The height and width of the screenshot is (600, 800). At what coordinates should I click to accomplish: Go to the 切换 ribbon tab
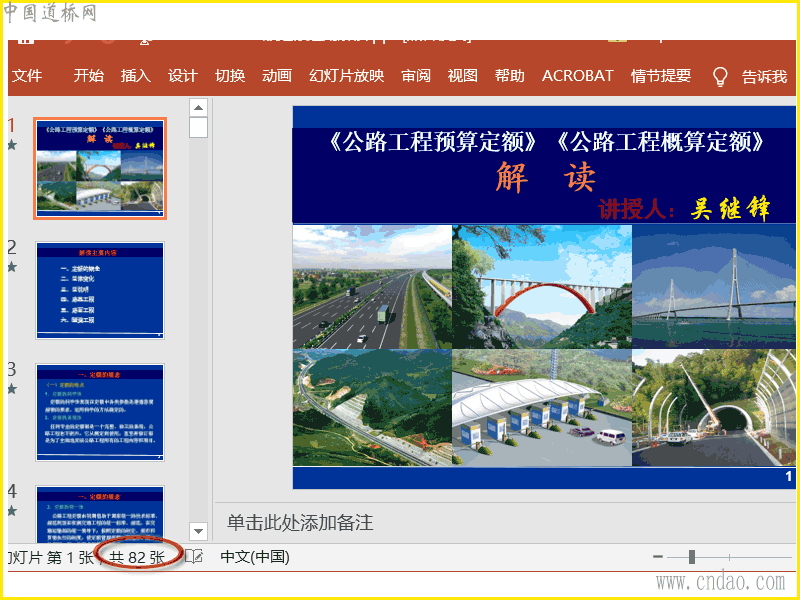[230, 76]
